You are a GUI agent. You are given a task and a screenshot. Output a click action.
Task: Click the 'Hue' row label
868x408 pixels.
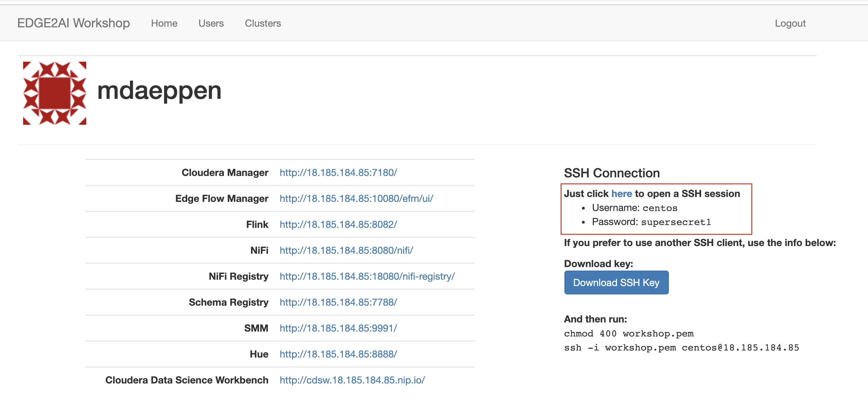coord(259,354)
